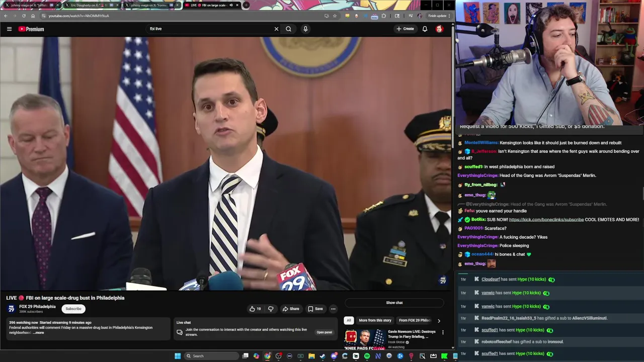Dislike the FBI live video
644x362 pixels.
coord(271,309)
